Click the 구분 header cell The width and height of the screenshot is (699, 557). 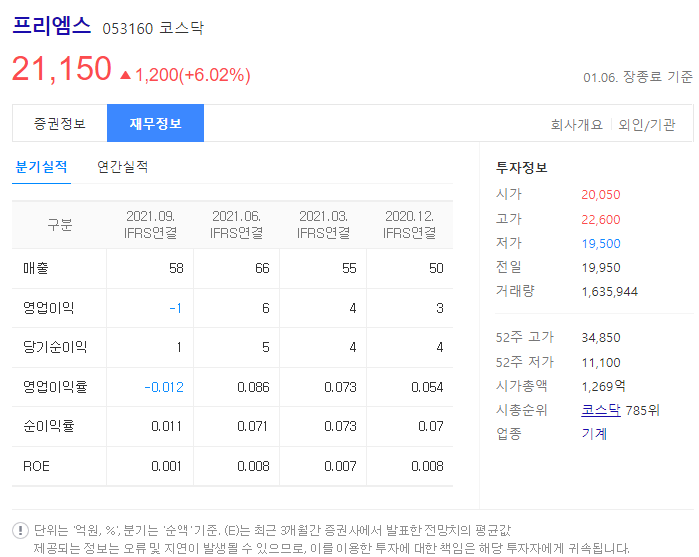click(60, 224)
